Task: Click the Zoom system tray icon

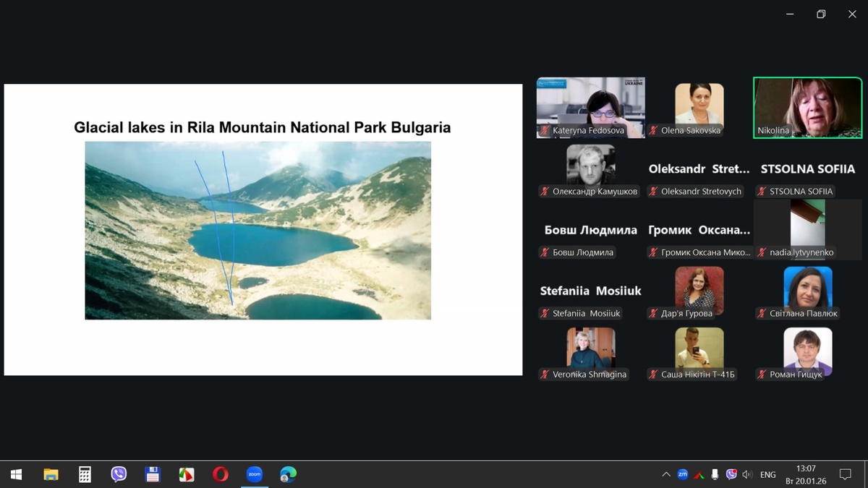Action: pyautogui.click(x=682, y=474)
